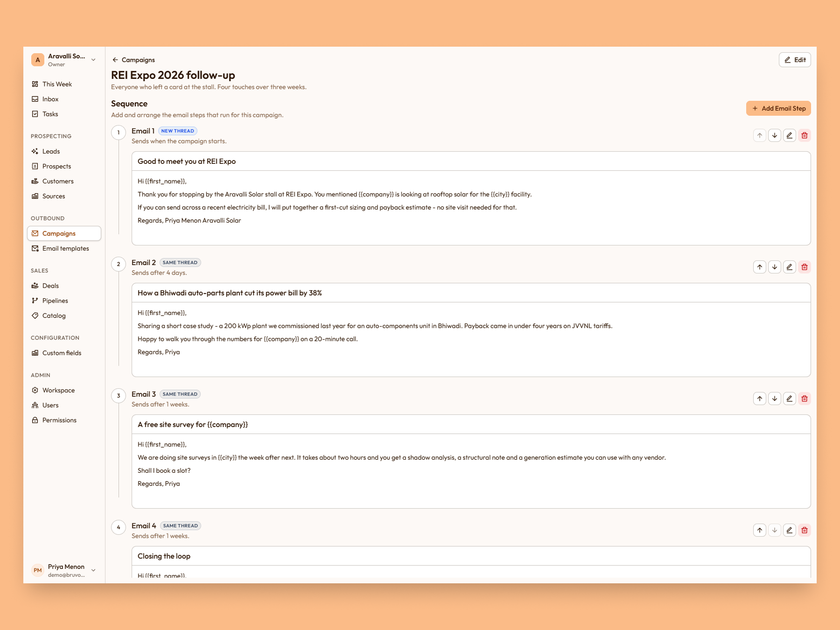
Task: Edit Email 3 step with pencil icon
Action: click(x=790, y=399)
